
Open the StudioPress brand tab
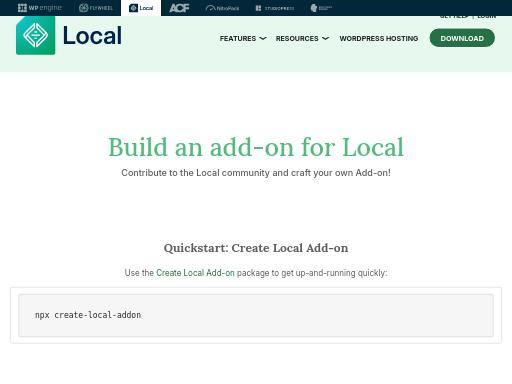coord(275,8)
